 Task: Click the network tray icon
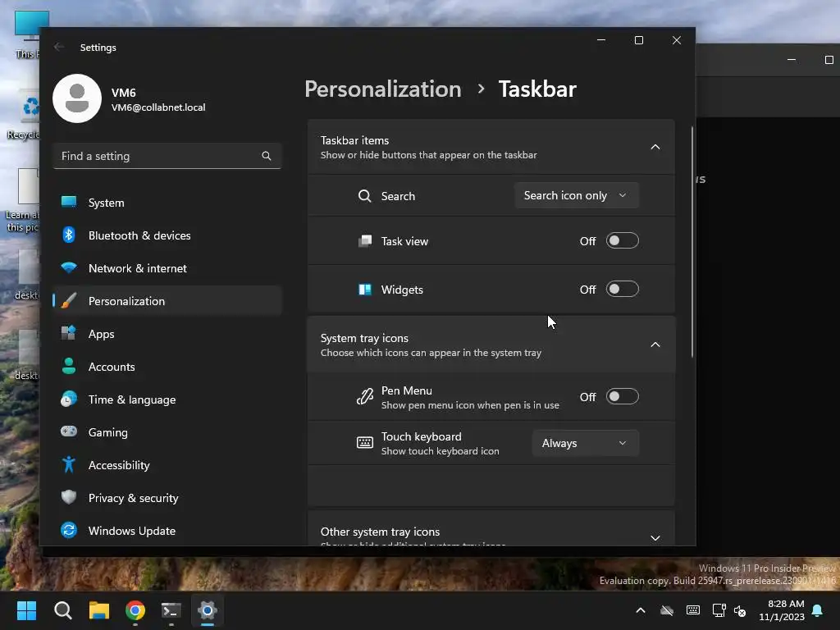(x=719, y=610)
